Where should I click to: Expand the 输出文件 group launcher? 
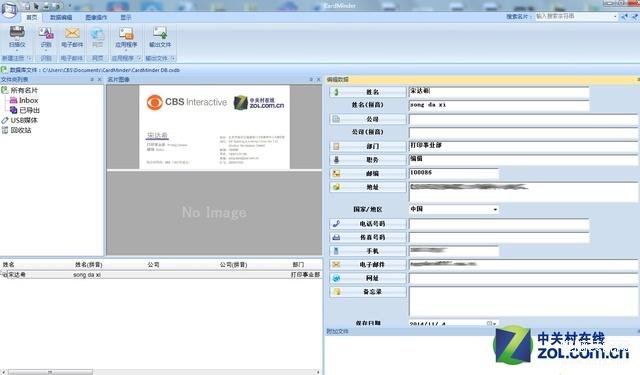click(x=173, y=58)
